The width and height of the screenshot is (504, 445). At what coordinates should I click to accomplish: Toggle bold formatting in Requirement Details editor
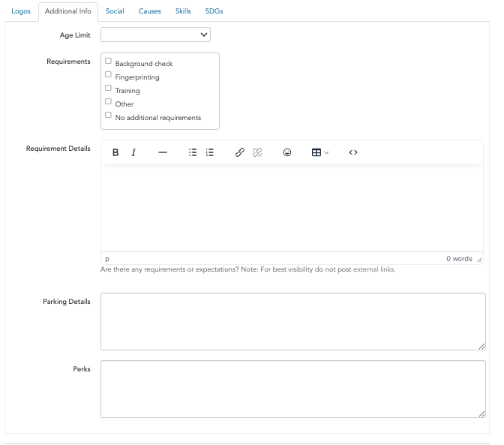[x=115, y=152]
